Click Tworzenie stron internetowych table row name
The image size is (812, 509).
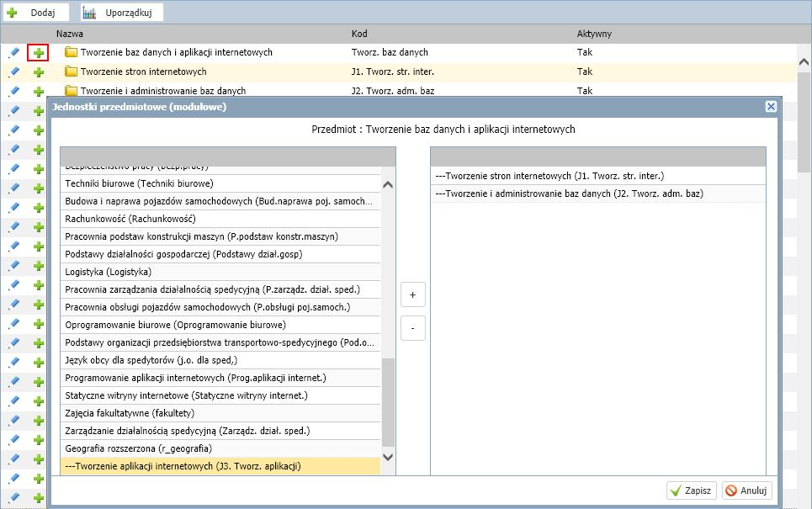point(143,72)
